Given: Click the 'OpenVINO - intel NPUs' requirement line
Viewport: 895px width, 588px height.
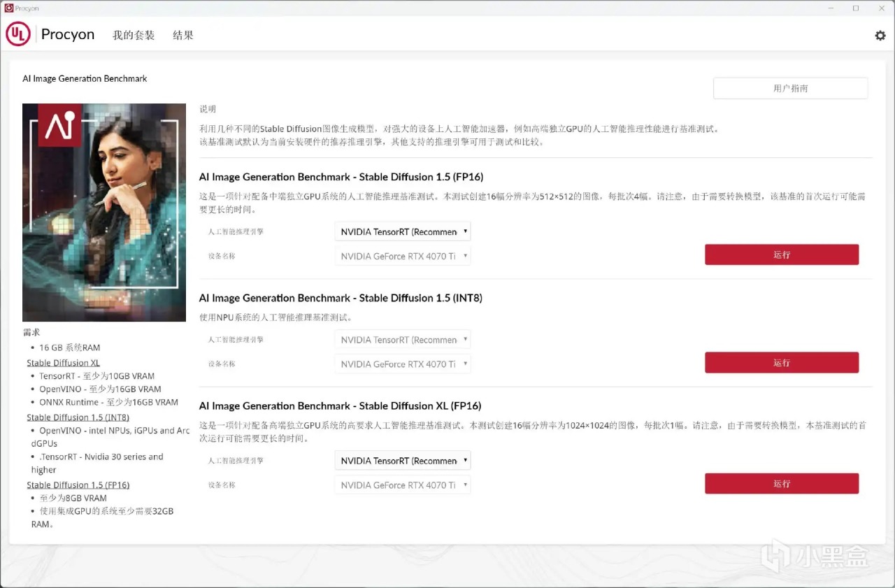Looking at the screenshot, I should 110,437.
